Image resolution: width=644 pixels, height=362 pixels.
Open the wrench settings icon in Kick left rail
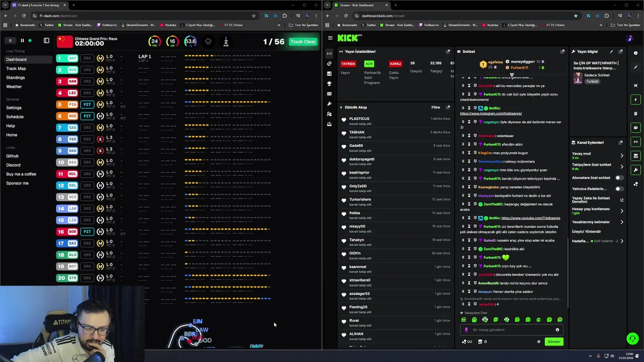329,104
